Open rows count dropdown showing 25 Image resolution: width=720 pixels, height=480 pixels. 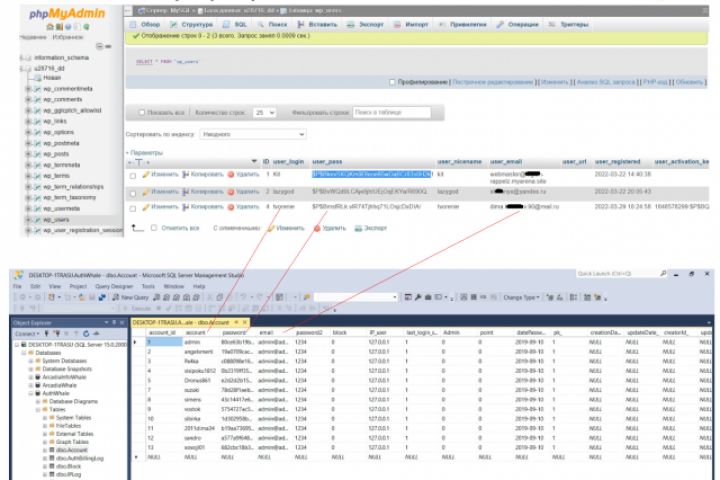coord(264,113)
